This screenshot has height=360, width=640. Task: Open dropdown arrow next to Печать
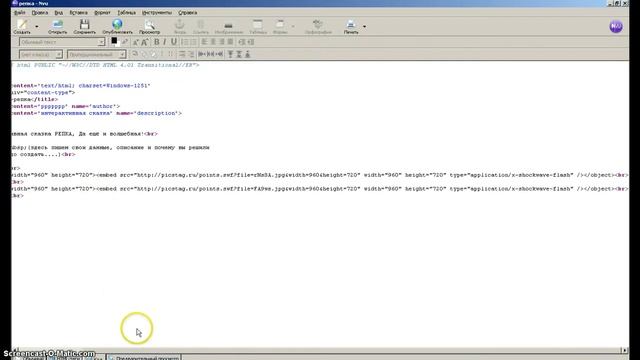pyautogui.click(x=364, y=27)
